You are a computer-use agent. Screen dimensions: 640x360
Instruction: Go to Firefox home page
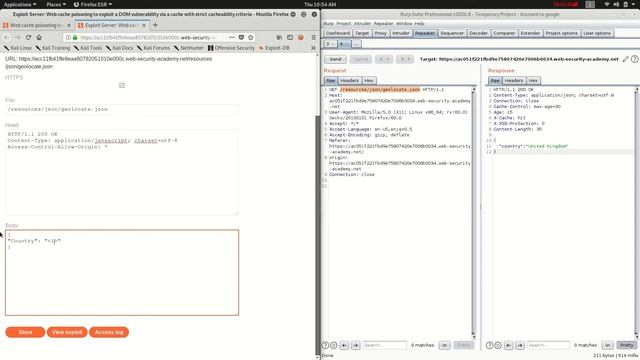point(39,37)
